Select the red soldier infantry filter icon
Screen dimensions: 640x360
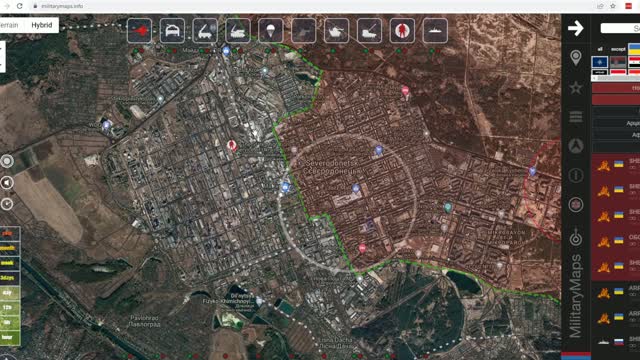click(x=402, y=31)
